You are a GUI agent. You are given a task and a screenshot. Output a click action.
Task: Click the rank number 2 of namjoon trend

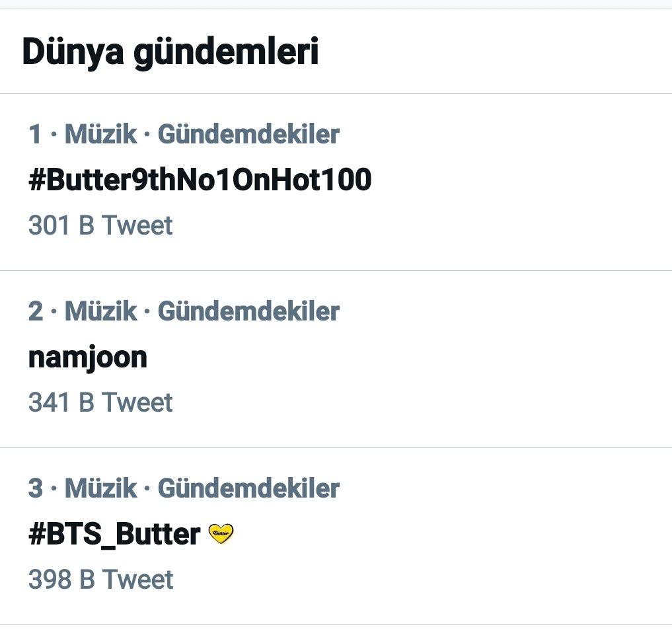(x=36, y=311)
